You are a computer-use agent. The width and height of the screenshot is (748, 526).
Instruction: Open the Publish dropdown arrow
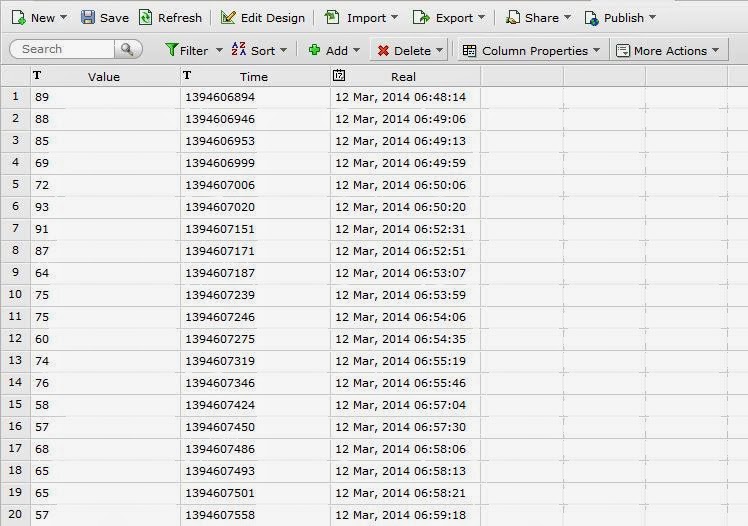point(652,17)
